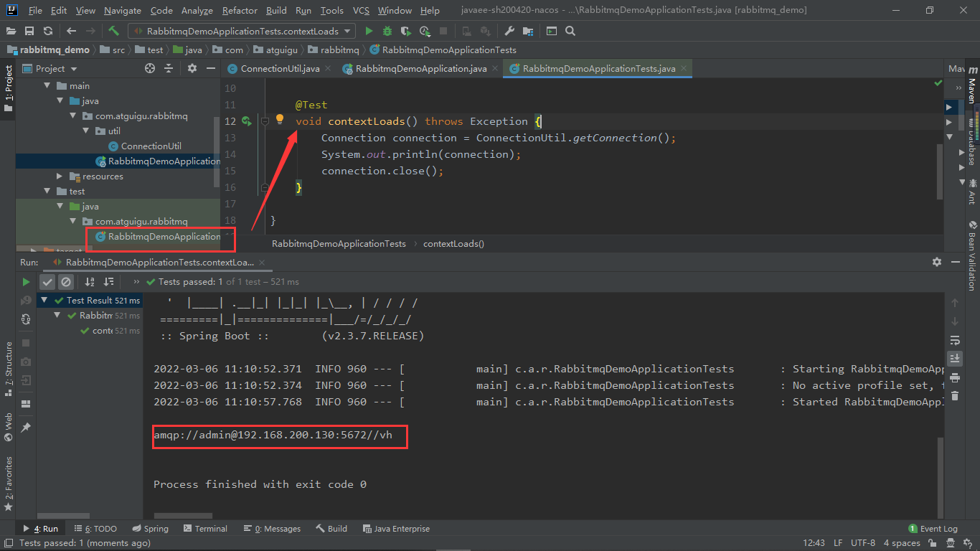980x551 pixels.
Task: Hide the Project panel with minus icon
Action: tap(210, 68)
